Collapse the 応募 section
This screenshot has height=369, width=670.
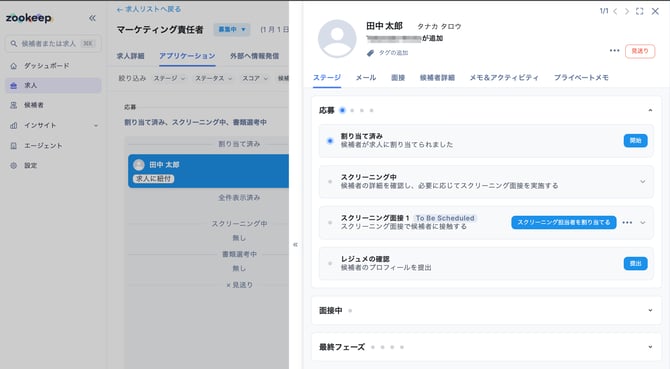coord(650,110)
